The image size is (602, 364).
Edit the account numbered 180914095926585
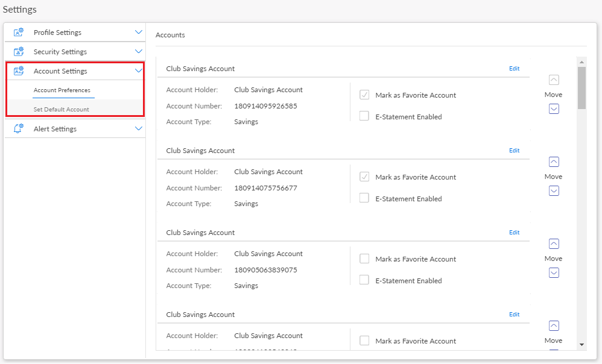point(514,69)
